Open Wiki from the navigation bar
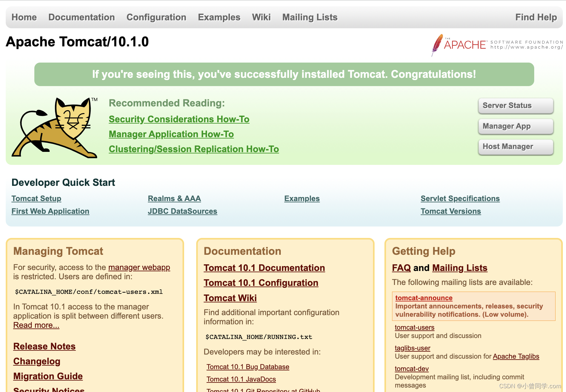566x392 pixels. (261, 17)
